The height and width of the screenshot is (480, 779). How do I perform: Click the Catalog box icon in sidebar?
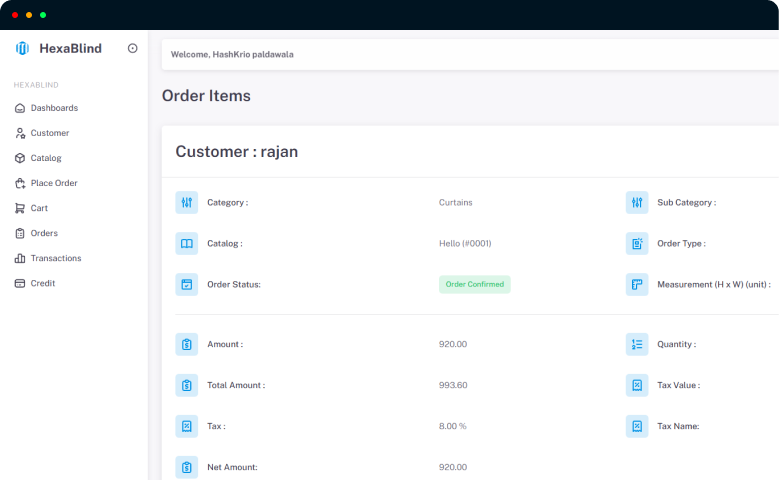pyautogui.click(x=20, y=158)
